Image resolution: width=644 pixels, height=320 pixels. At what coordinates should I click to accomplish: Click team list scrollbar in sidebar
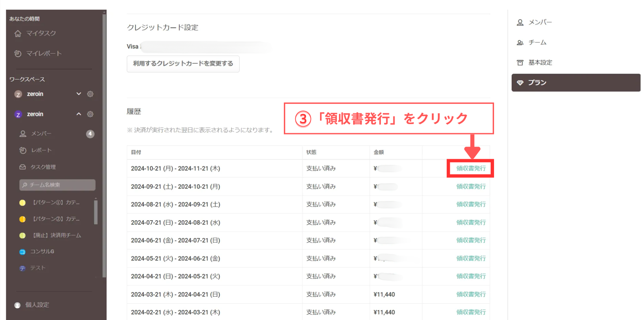pyautogui.click(x=95, y=212)
